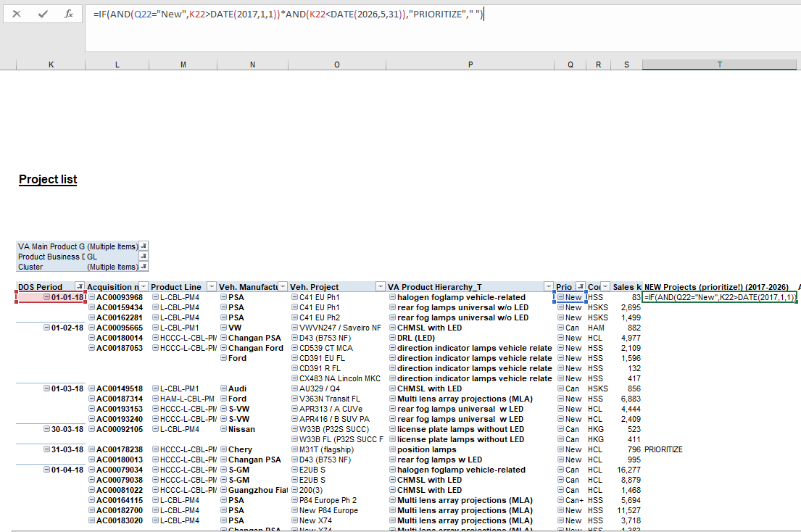Select column P header
The height and width of the screenshot is (532, 801).
click(470, 65)
